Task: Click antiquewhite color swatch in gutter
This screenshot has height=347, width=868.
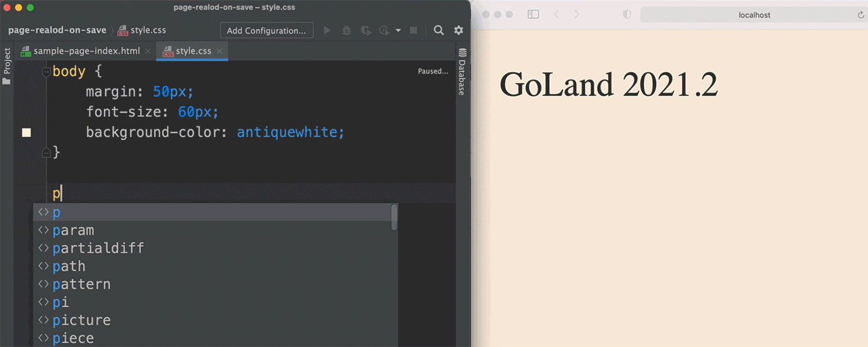Action: (x=26, y=132)
